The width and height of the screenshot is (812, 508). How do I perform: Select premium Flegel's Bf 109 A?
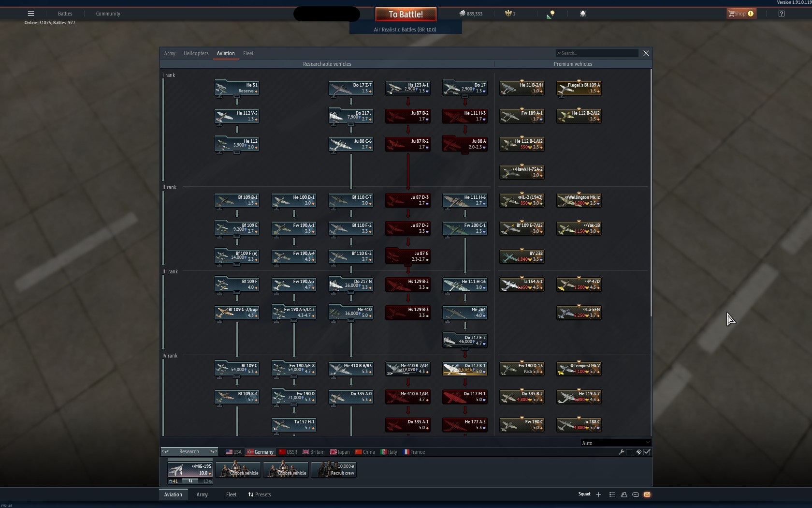[579, 88]
